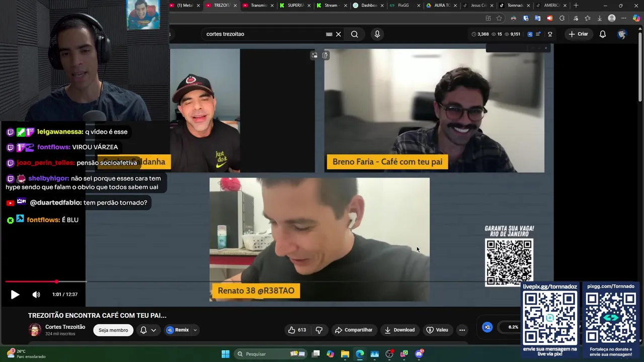This screenshot has height=362, width=644.
Task: Open Microsoft Edge from the taskbar
Action: (x=360, y=354)
